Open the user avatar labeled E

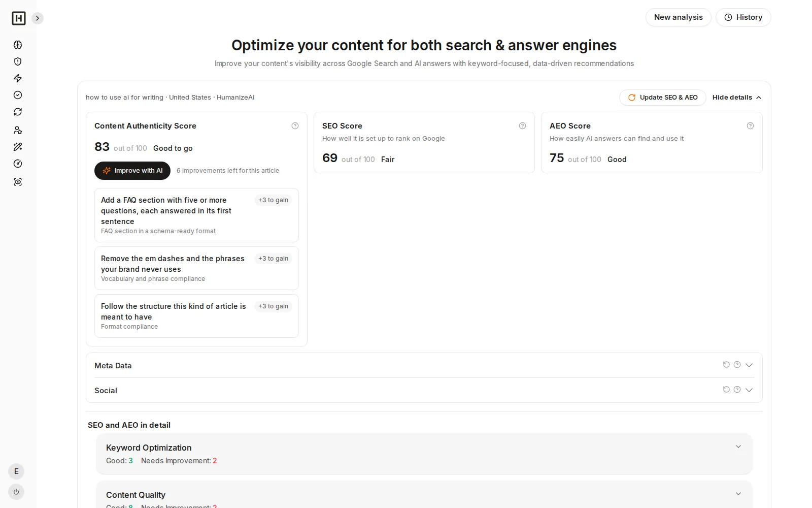16,471
